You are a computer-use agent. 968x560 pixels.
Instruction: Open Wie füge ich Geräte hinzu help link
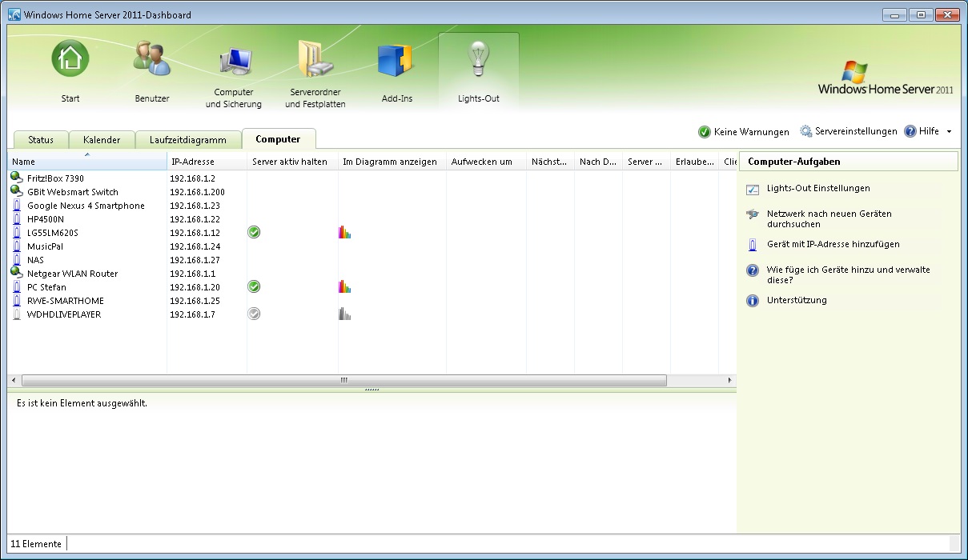849,275
